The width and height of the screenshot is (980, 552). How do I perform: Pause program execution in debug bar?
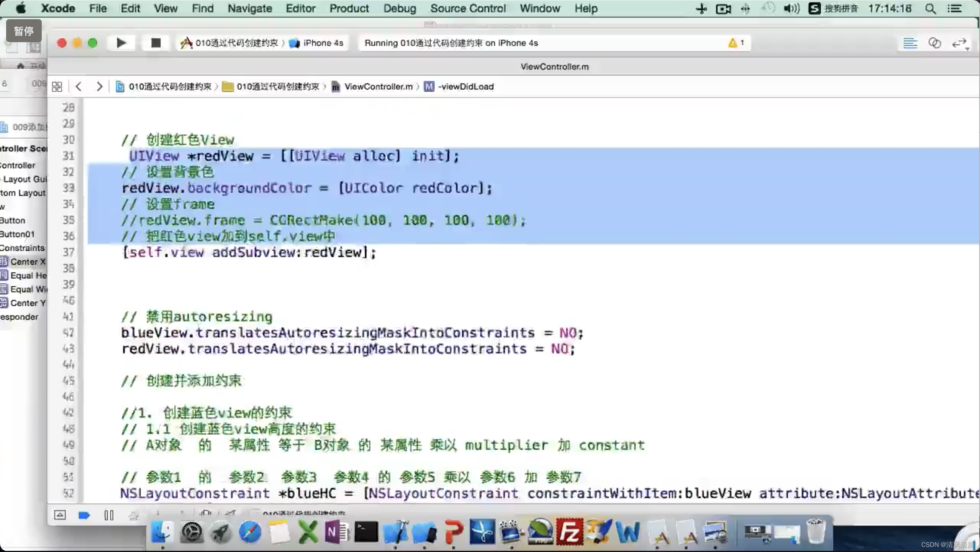[x=109, y=516]
